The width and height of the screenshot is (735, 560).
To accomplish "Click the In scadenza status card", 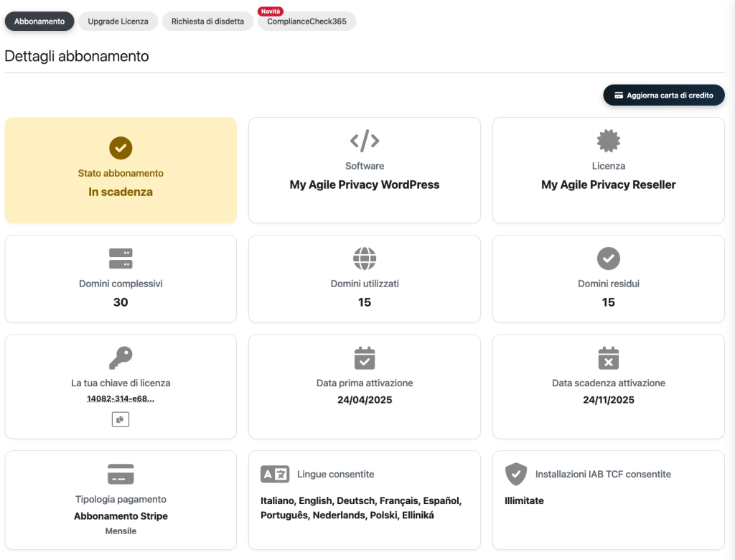I will (121, 171).
